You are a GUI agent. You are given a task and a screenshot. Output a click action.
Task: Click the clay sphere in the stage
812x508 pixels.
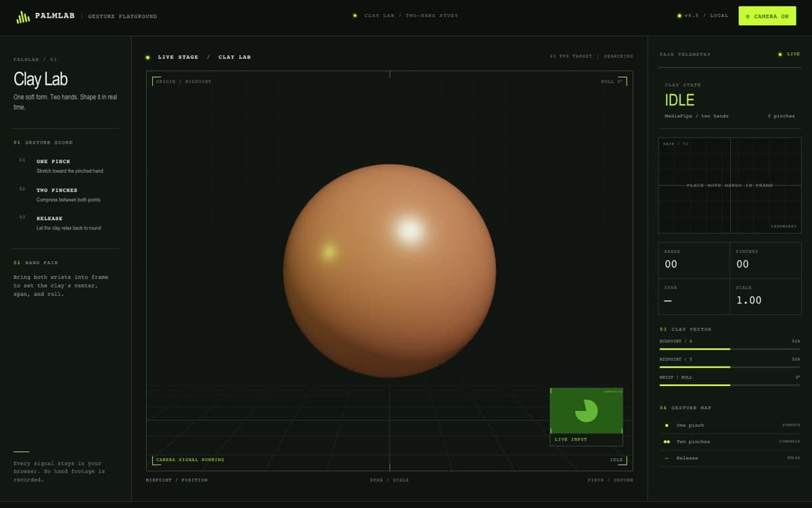coord(389,271)
